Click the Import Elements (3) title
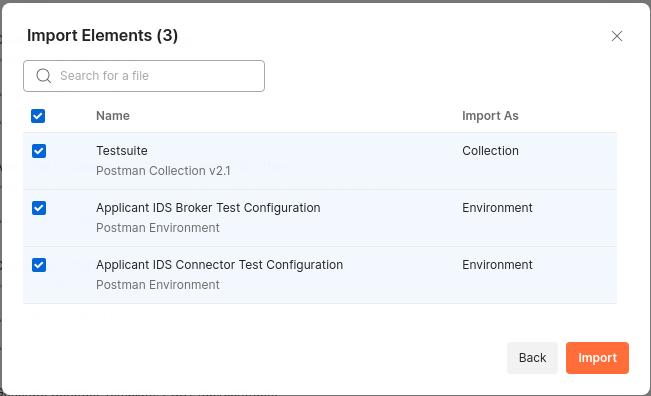The height and width of the screenshot is (396, 651). point(102,36)
